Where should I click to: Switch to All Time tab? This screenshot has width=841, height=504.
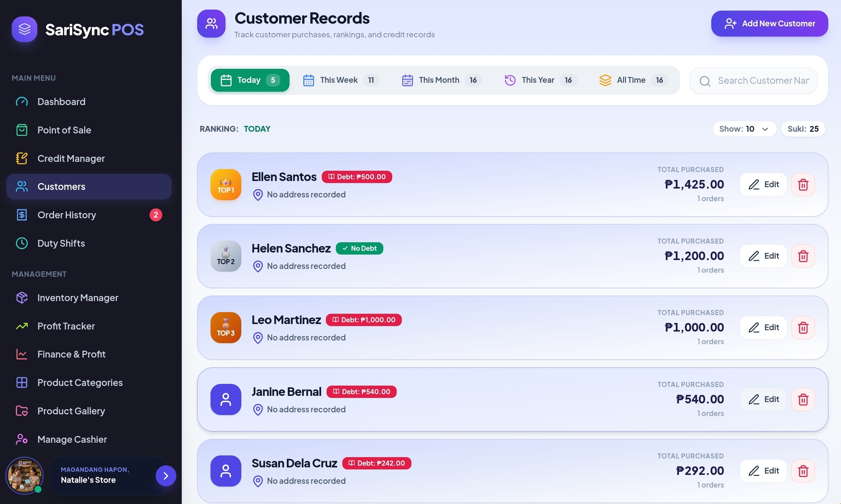coord(633,80)
